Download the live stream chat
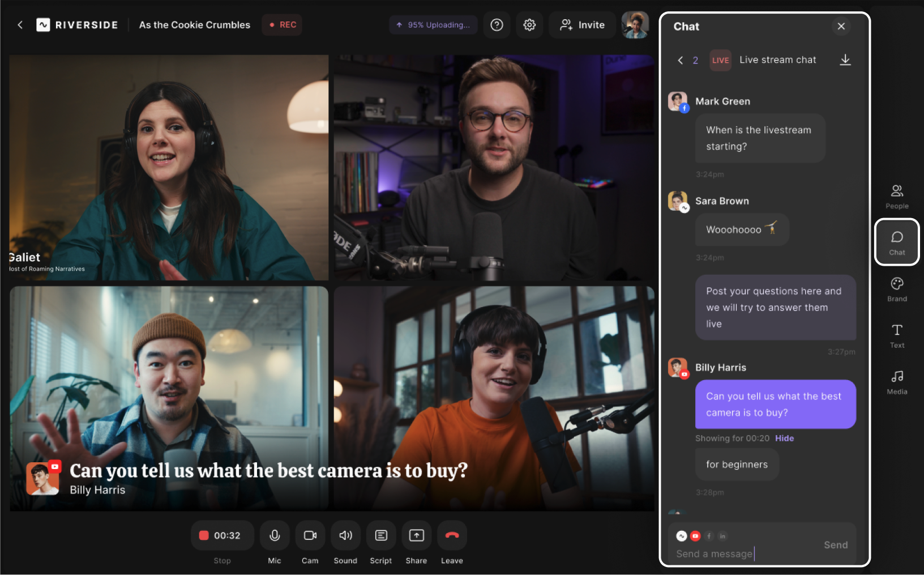The image size is (924, 575). point(845,60)
